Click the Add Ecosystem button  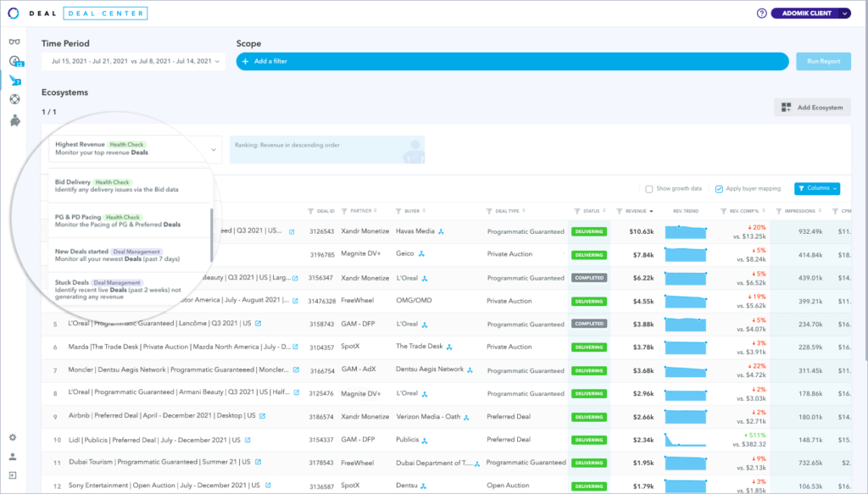(812, 108)
